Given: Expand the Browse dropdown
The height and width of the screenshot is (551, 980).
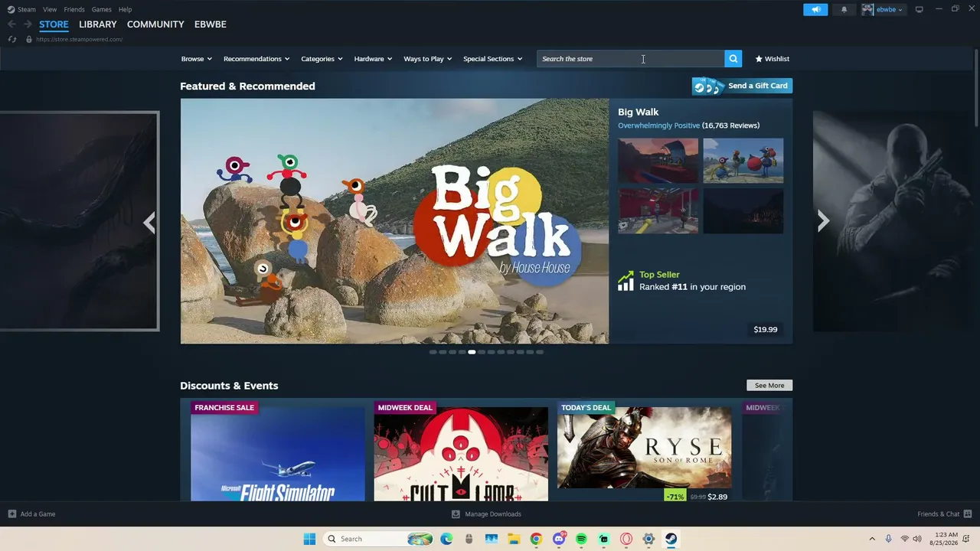Looking at the screenshot, I should 196,59.
